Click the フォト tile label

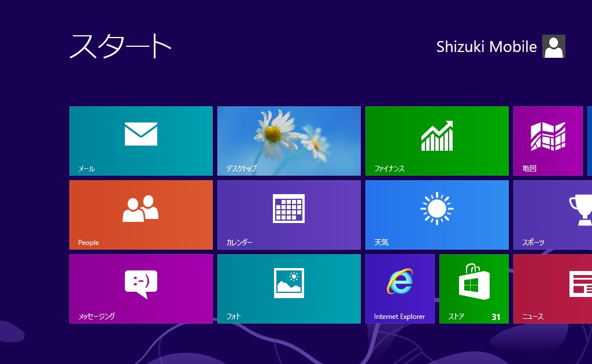click(x=234, y=316)
